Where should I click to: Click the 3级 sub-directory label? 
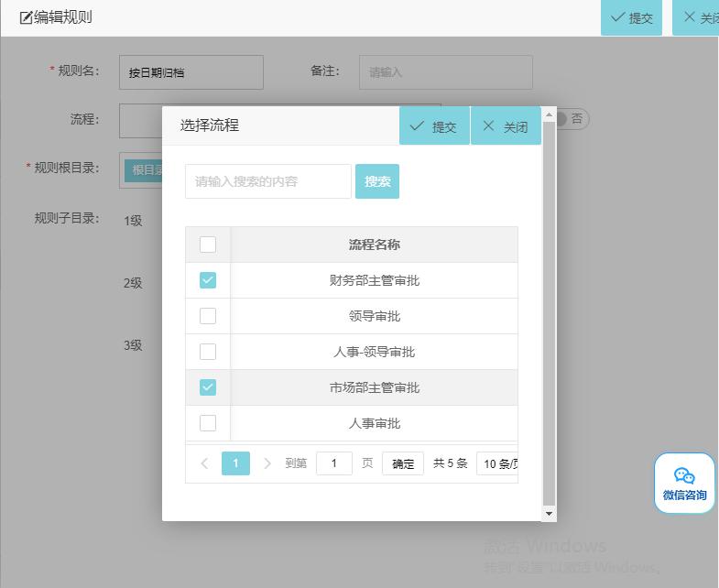(133, 345)
